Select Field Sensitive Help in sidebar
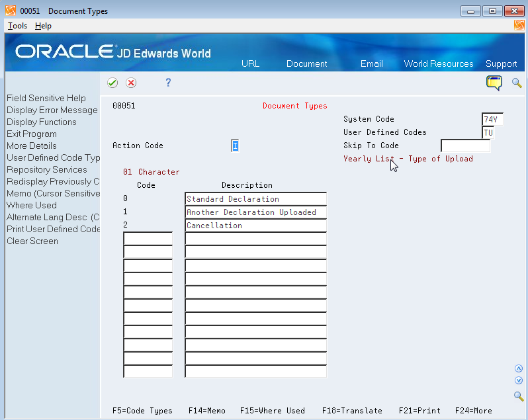Viewport: 528px width, 420px height. [x=46, y=99]
